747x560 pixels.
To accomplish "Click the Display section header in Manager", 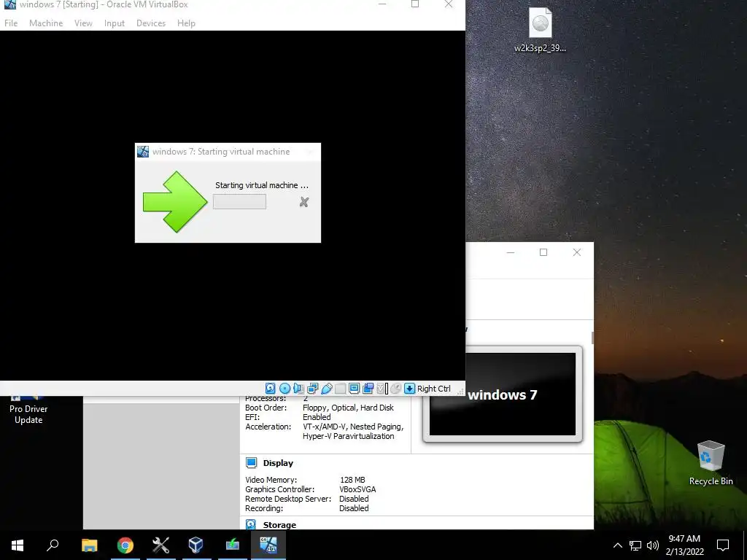I will click(x=278, y=463).
